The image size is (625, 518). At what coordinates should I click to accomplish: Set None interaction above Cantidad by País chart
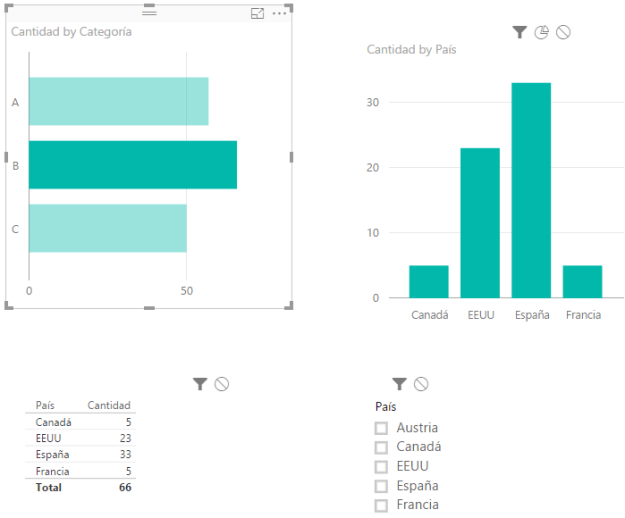pyautogui.click(x=563, y=33)
